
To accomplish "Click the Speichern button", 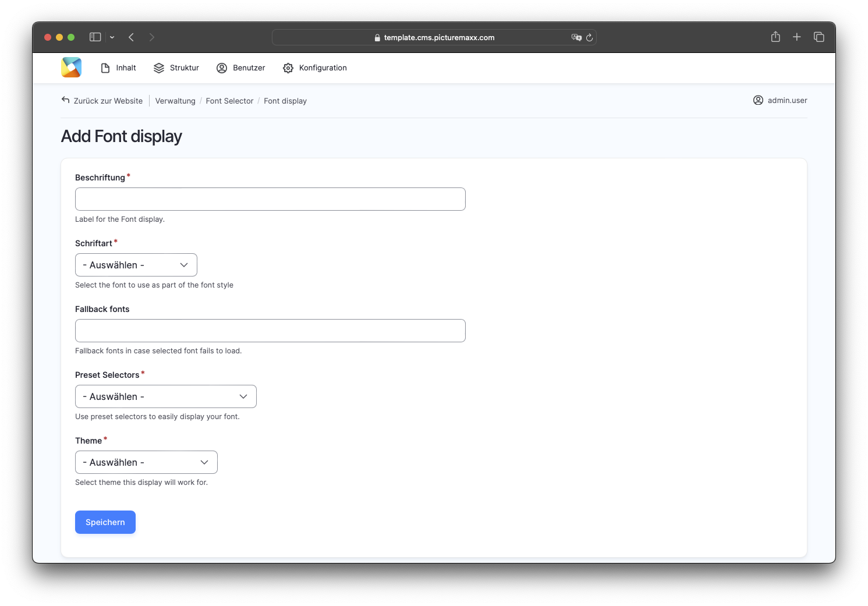I will (x=105, y=522).
